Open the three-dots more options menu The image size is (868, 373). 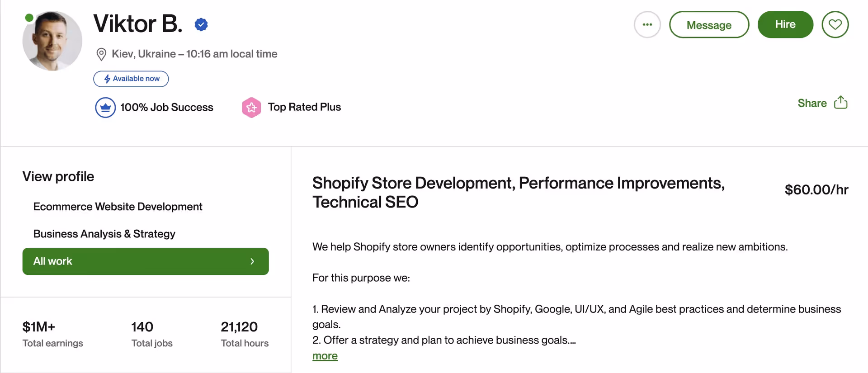click(647, 24)
